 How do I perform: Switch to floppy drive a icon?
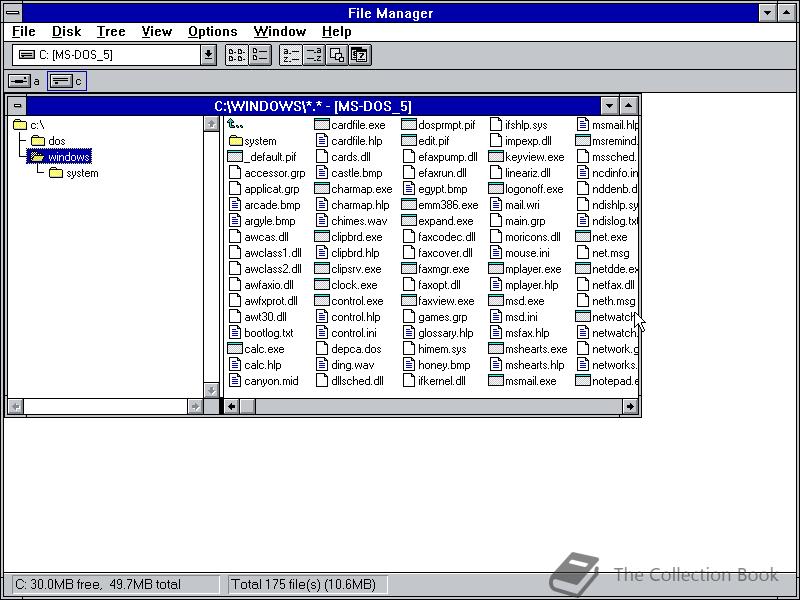19,81
